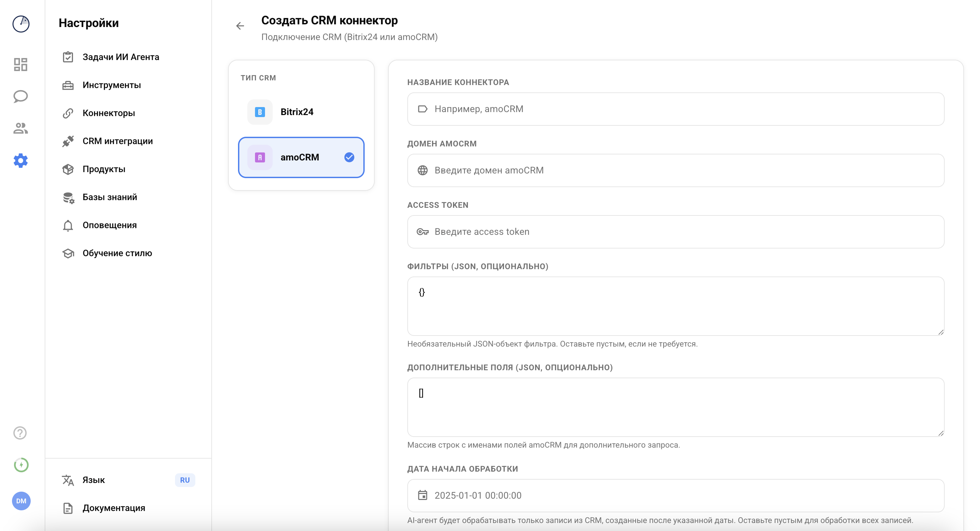Switch to CRM интеграции section
The width and height of the screenshot is (980, 531).
[118, 141]
